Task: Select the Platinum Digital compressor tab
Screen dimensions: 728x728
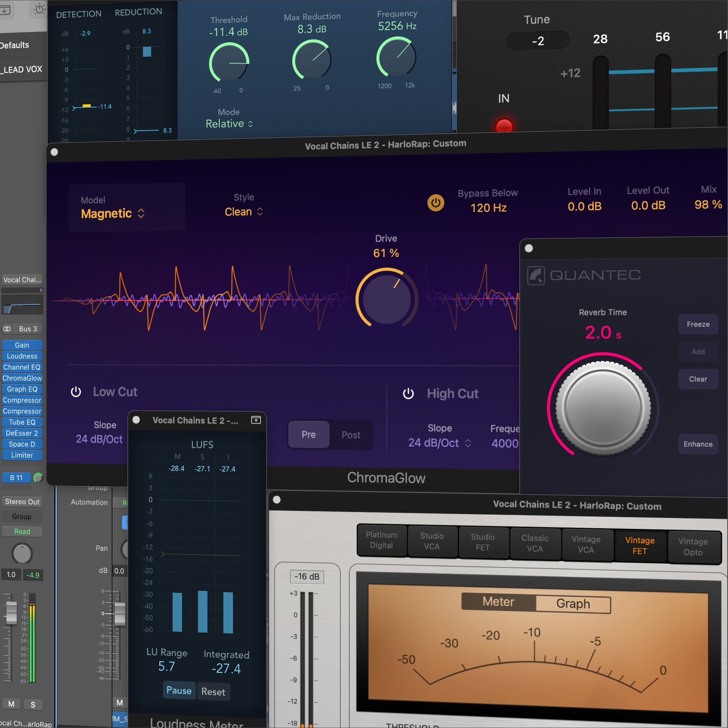Action: (381, 540)
